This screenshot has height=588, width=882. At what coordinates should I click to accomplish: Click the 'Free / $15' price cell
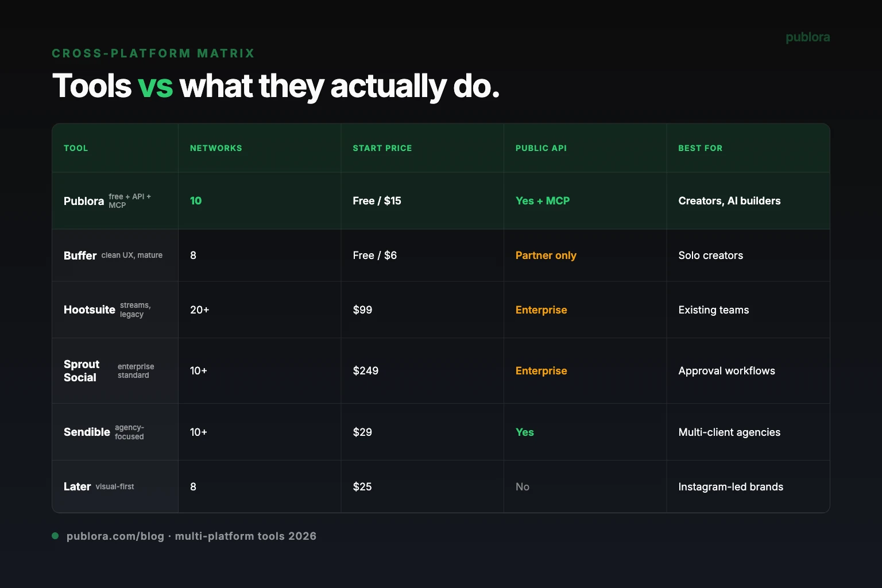(377, 201)
